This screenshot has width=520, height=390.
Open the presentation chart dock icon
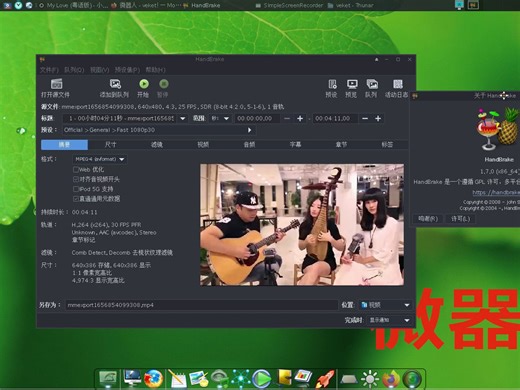point(303,378)
